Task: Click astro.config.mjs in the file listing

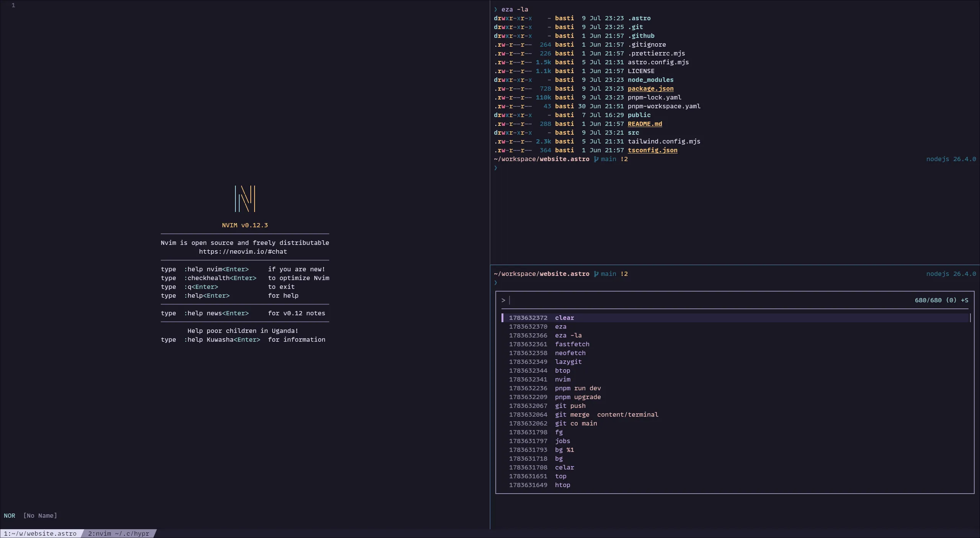Action: point(658,62)
